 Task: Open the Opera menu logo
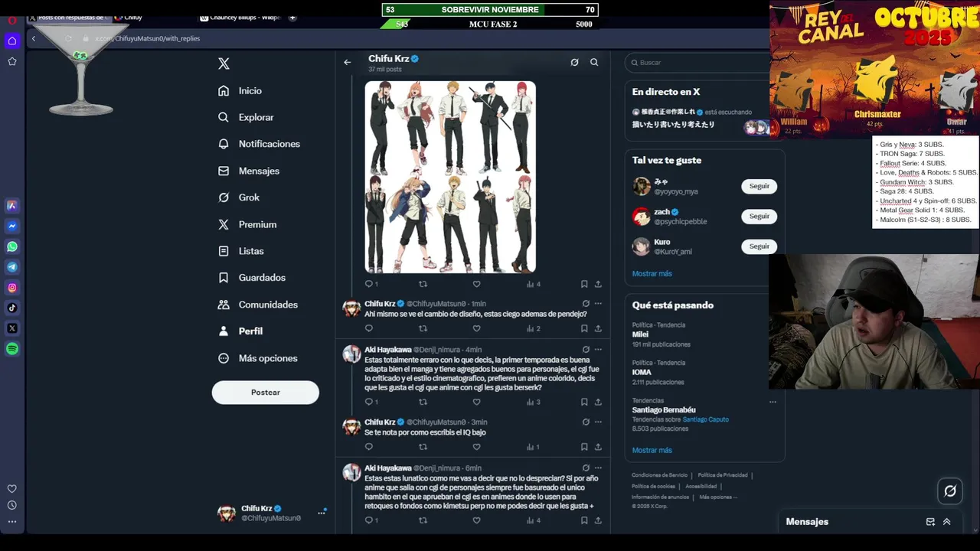pos(12,19)
